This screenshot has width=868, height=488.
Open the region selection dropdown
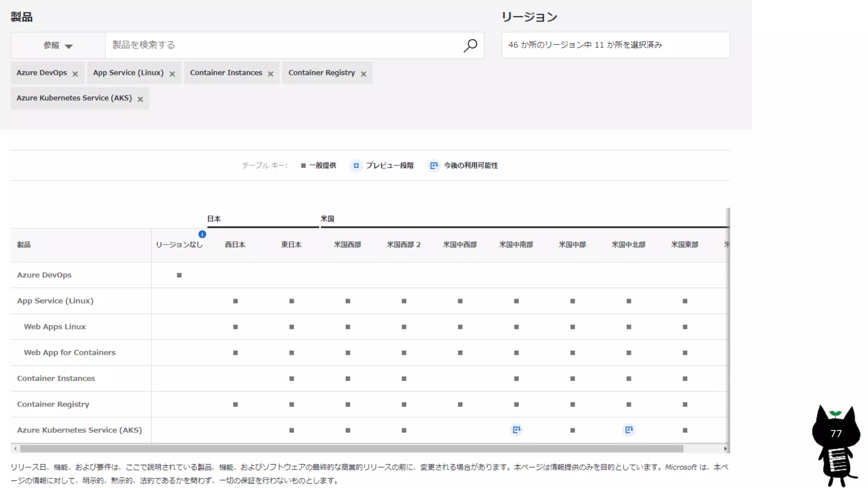coord(615,45)
